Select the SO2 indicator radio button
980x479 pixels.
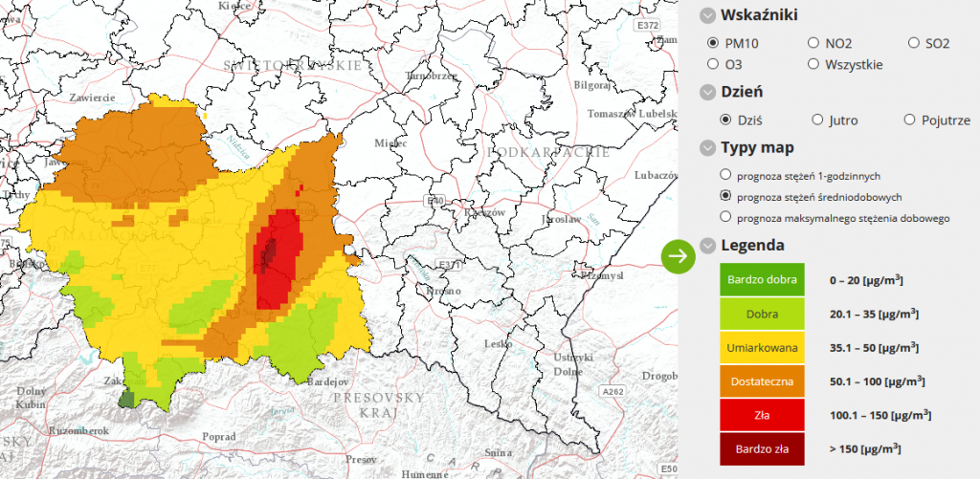(x=914, y=43)
